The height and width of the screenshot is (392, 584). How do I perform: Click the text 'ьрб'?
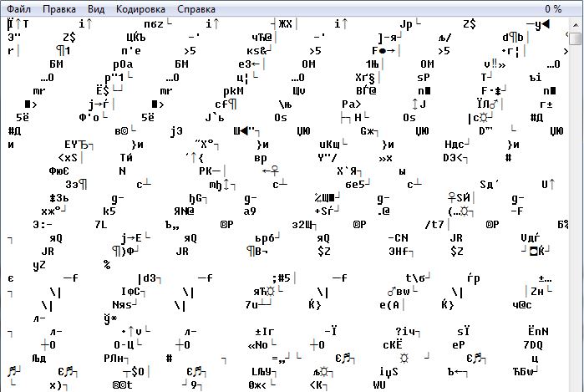[x=265, y=239]
